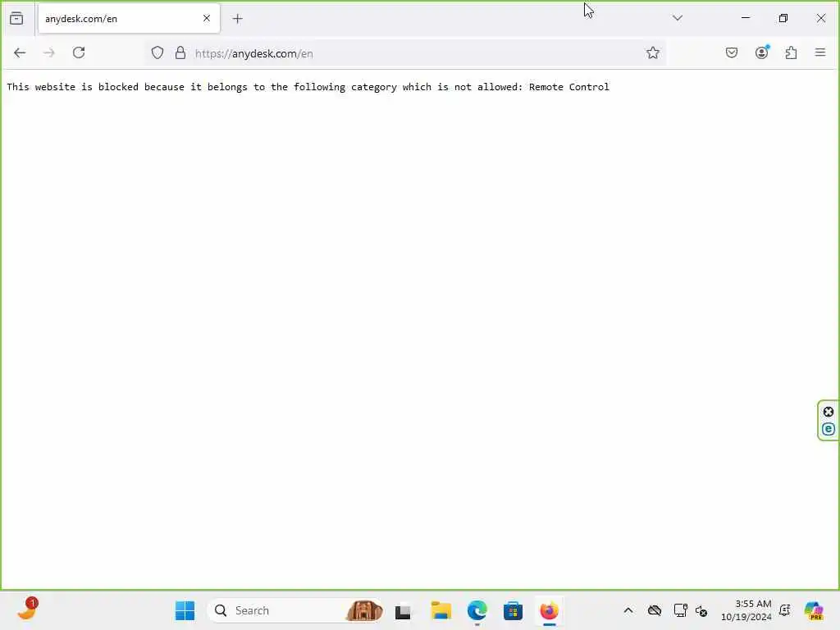Open the notification center bell icon
This screenshot has height=630, width=840.
pos(785,610)
